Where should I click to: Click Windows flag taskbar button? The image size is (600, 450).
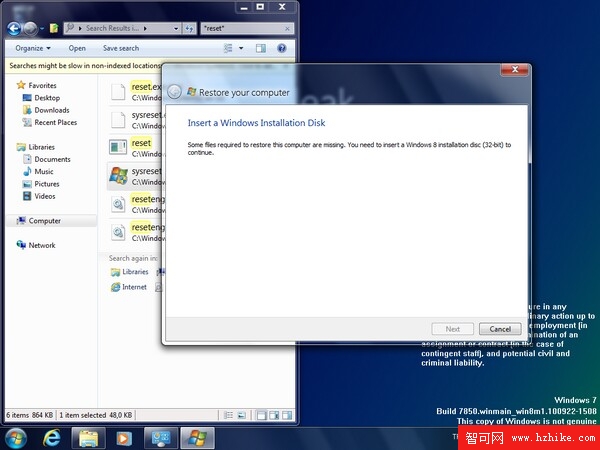point(197,439)
